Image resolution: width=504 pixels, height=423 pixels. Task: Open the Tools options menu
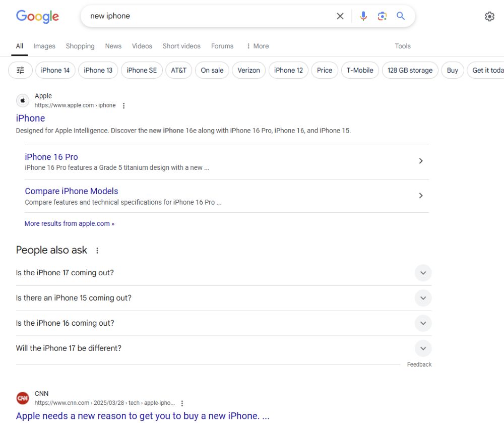click(x=403, y=46)
